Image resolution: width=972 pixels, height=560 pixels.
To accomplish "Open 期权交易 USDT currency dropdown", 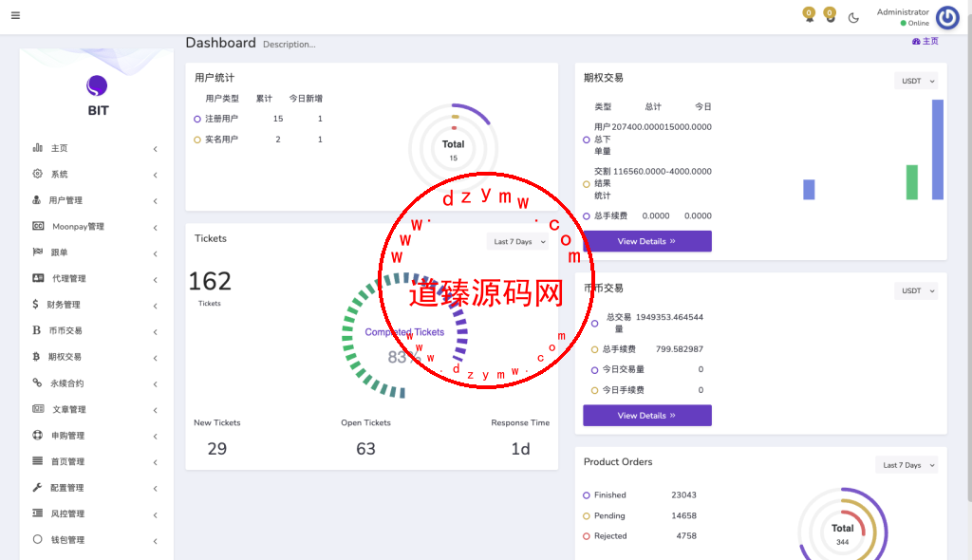I will click(916, 81).
